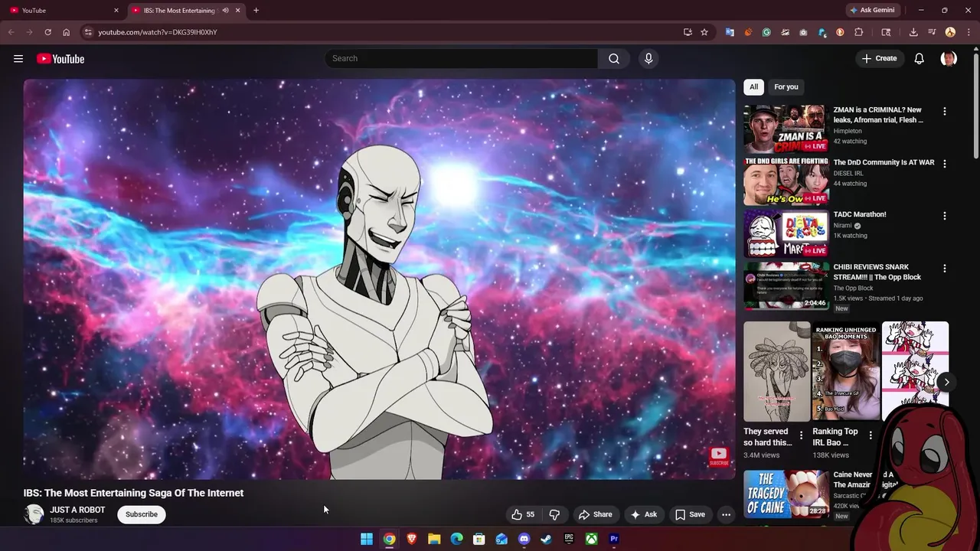
Task: Open Chrome three-dot menu
Action: pos(968,32)
